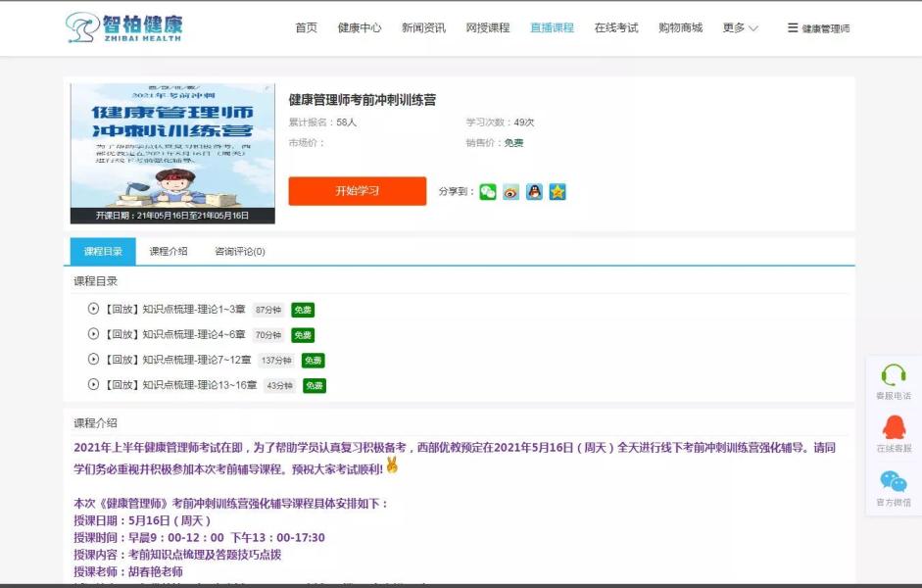This screenshot has height=588, width=922.
Task: Click the 智柏健康 logo
Action: pos(124,27)
